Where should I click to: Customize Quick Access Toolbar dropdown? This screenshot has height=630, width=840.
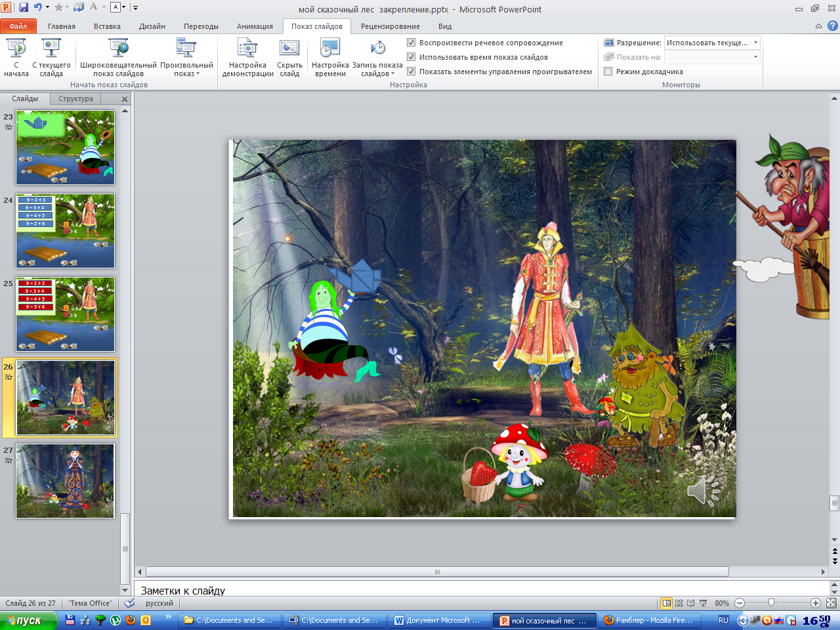click(136, 8)
